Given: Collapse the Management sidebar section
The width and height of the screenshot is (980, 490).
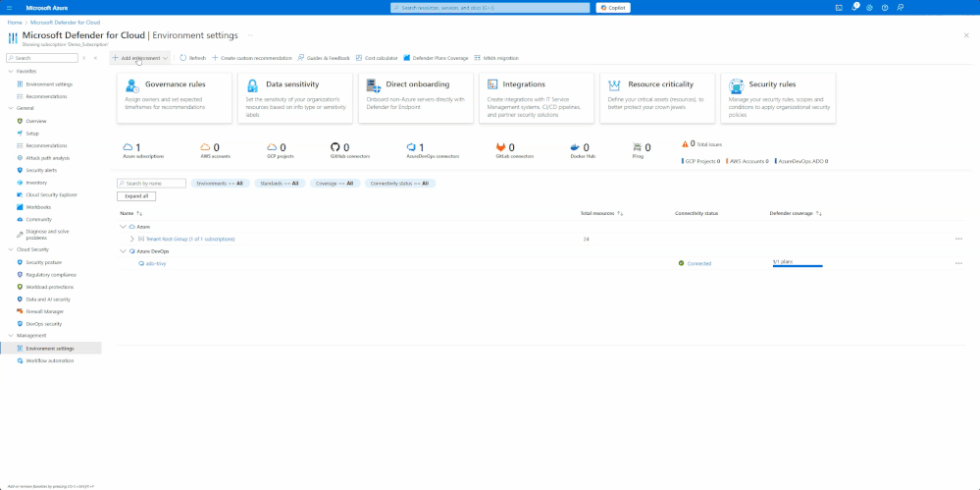Looking at the screenshot, I should click(10, 336).
